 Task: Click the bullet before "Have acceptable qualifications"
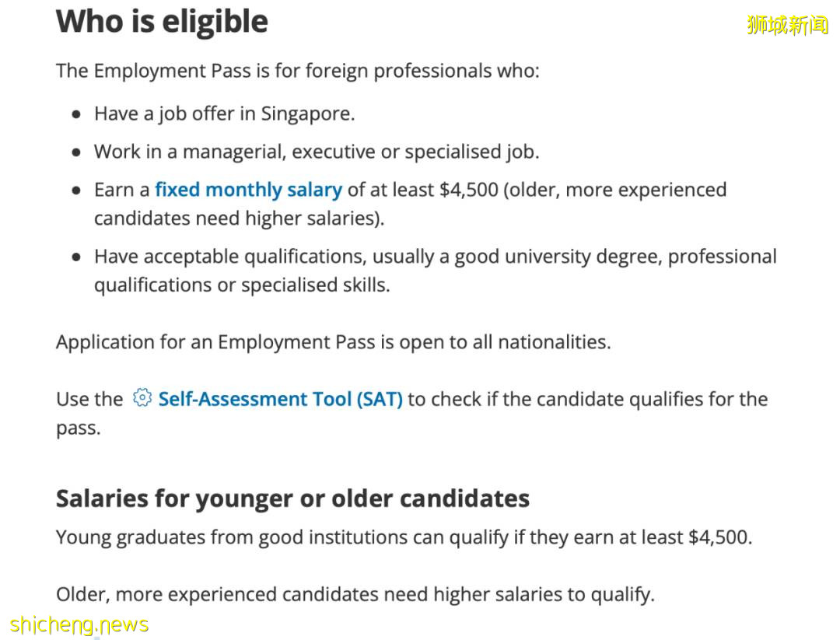point(75,257)
